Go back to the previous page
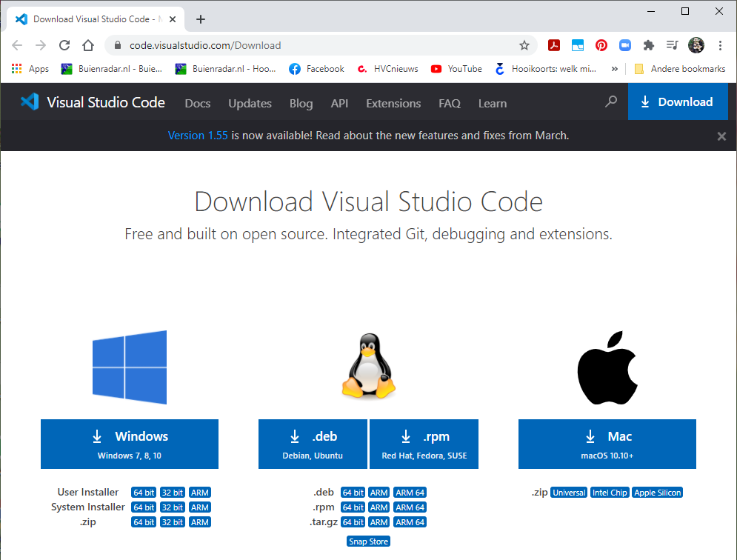Viewport: 737px width, 560px height. [17, 45]
